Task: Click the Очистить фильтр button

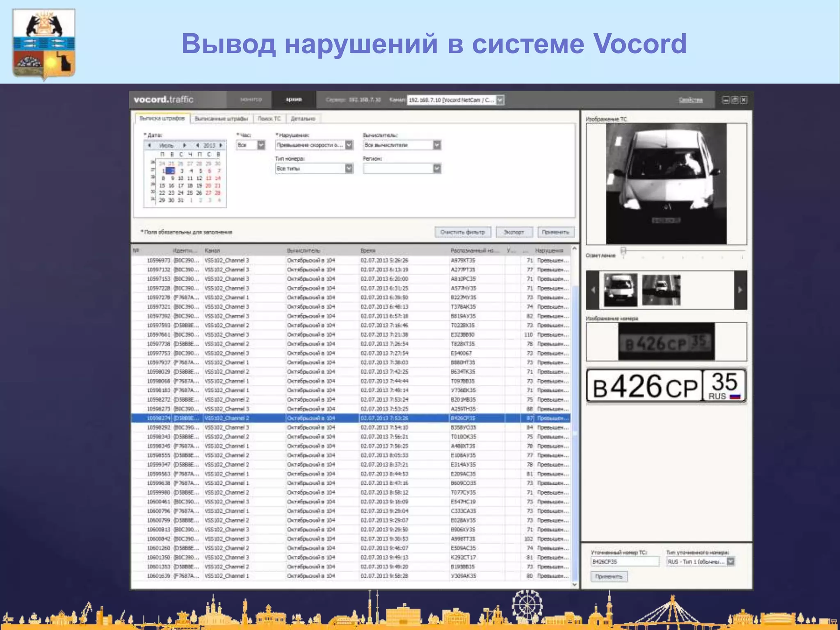Action: 463,232
